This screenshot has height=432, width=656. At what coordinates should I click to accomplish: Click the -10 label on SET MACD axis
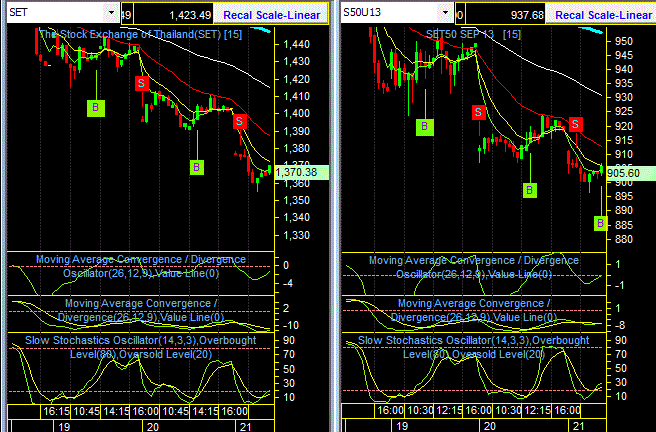(x=291, y=325)
